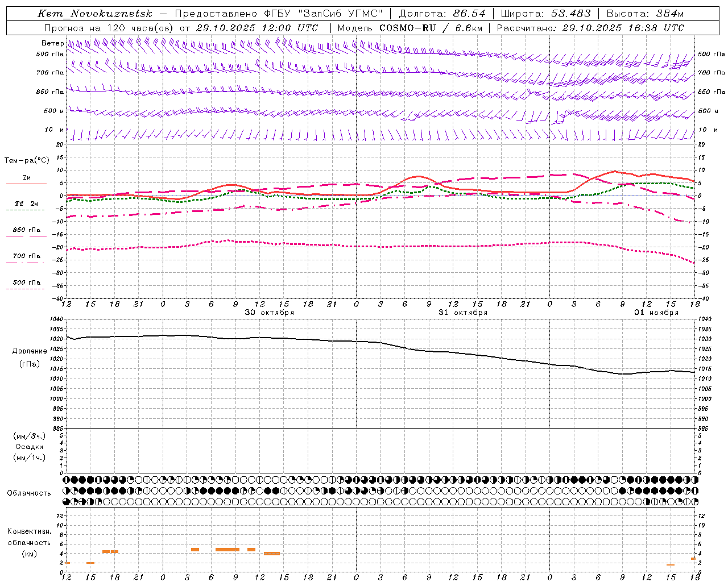
Task: Click the red solid line sample under '2м'
Action: (26, 184)
